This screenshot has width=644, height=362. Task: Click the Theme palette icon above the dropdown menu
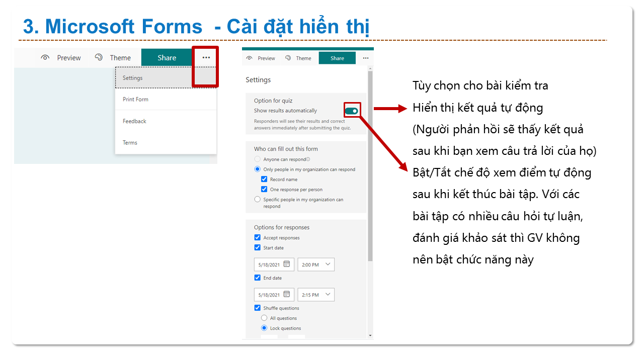tap(99, 58)
